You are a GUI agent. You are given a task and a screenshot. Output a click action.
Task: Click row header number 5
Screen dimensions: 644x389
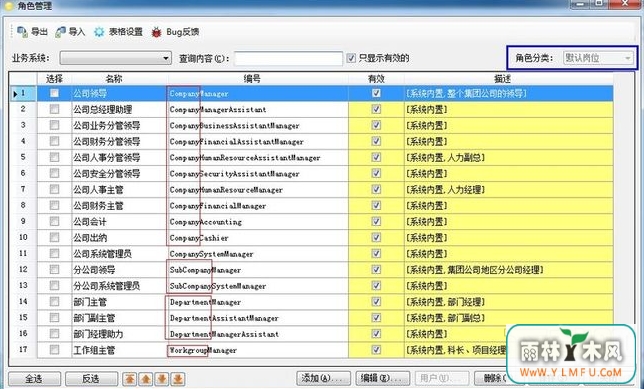[23, 157]
